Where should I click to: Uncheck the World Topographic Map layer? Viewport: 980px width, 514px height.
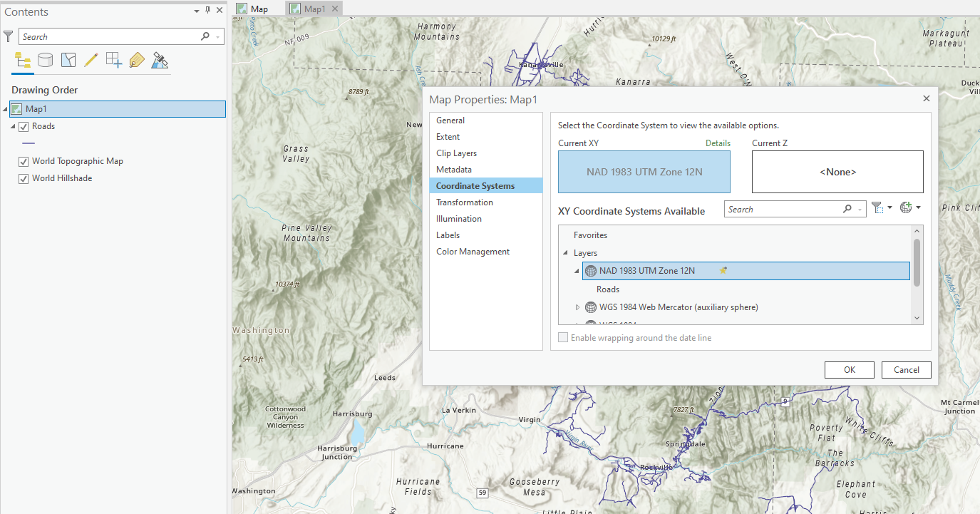tap(24, 161)
